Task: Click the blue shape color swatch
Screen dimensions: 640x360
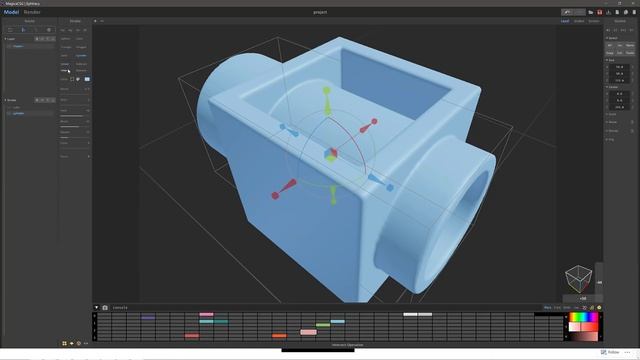Action: pos(87,79)
